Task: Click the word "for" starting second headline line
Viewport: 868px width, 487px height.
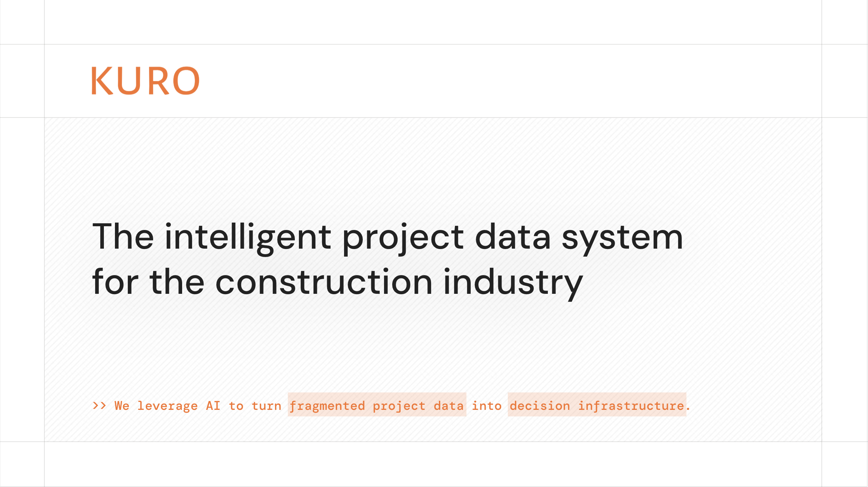Action: [115, 282]
